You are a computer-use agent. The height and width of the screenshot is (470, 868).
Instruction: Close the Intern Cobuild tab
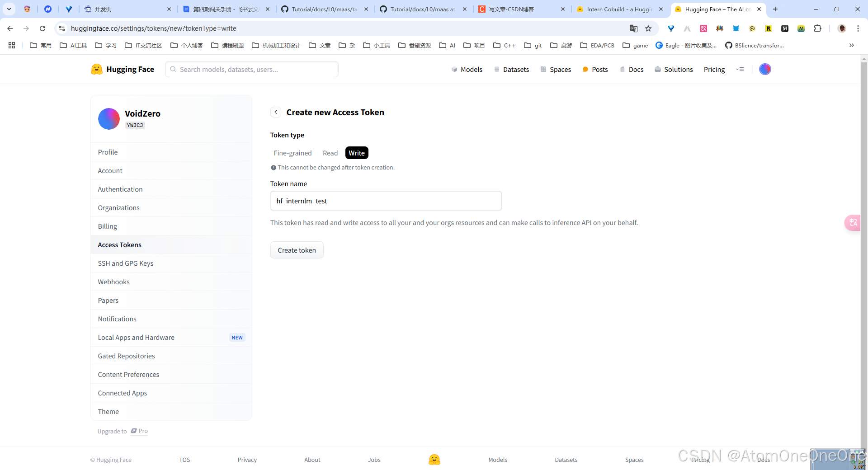661,9
